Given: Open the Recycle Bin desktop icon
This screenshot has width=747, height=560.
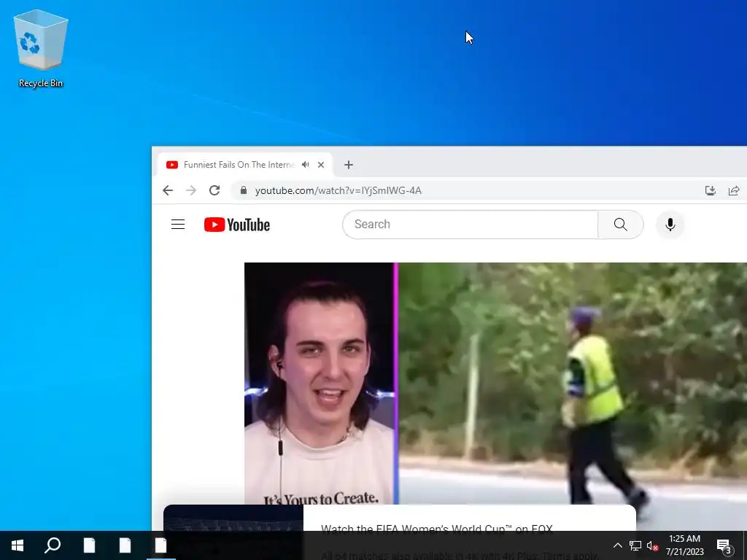Looking at the screenshot, I should (x=41, y=49).
